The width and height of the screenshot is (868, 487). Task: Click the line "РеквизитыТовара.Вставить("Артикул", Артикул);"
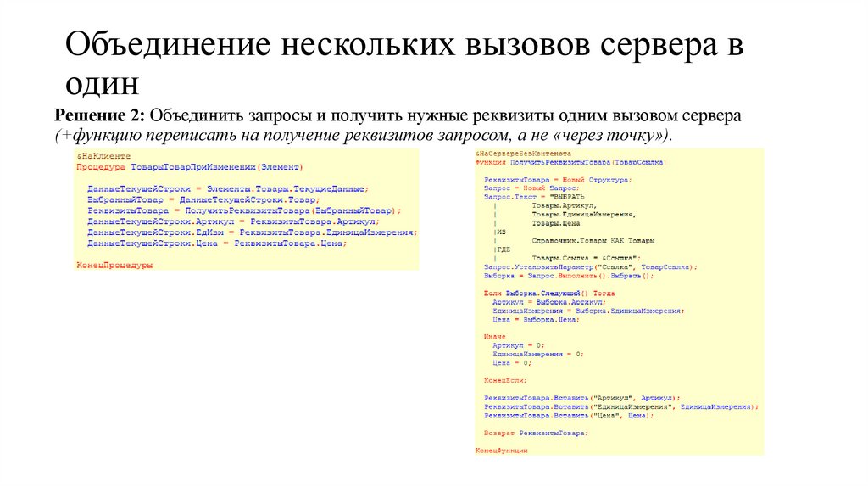click(x=581, y=398)
